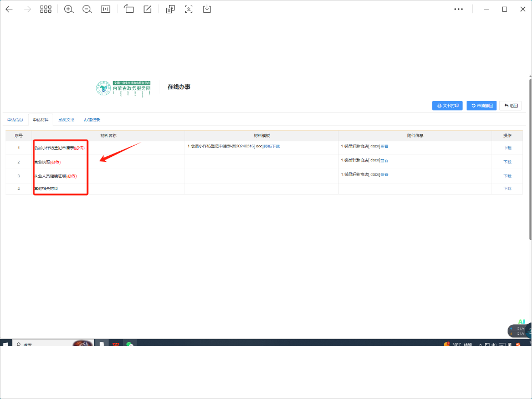Image resolution: width=532 pixels, height=399 pixels.
Task: Rotate the image using rotate icon
Action: pyautogui.click(x=129, y=9)
